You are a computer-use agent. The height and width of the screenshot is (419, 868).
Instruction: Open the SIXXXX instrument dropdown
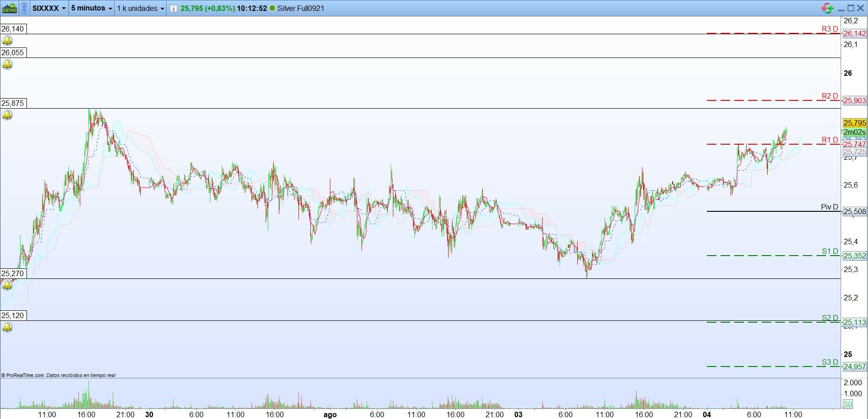click(49, 8)
